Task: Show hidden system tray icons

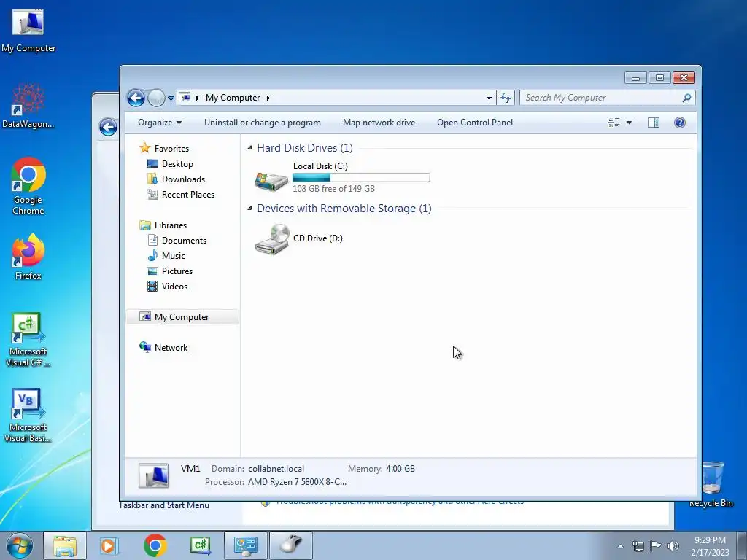Action: pyautogui.click(x=620, y=546)
